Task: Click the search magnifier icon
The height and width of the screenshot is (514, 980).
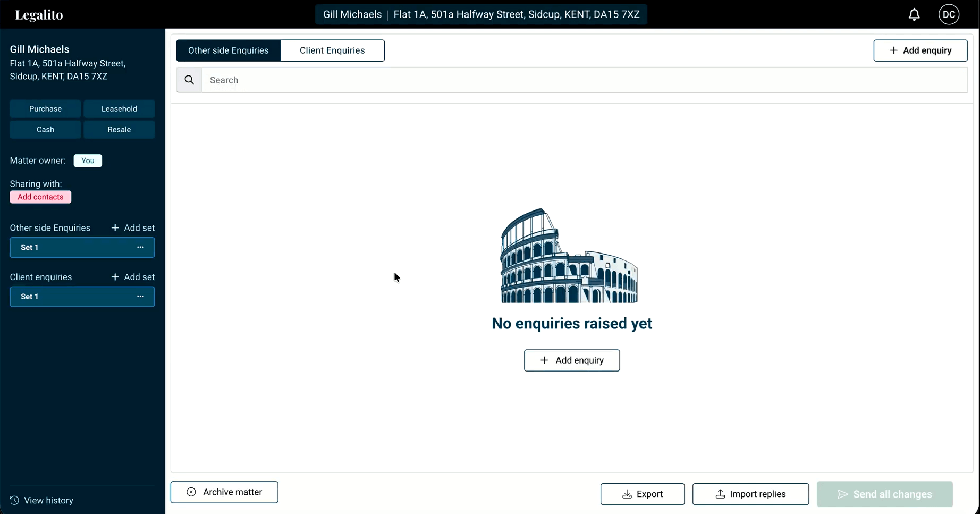Action: point(189,80)
